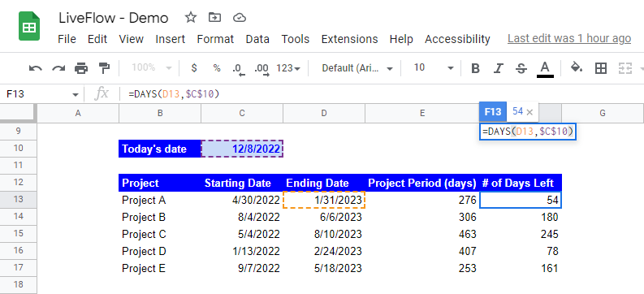Open the Extensions menu
The width and height of the screenshot is (644, 294).
(x=349, y=39)
